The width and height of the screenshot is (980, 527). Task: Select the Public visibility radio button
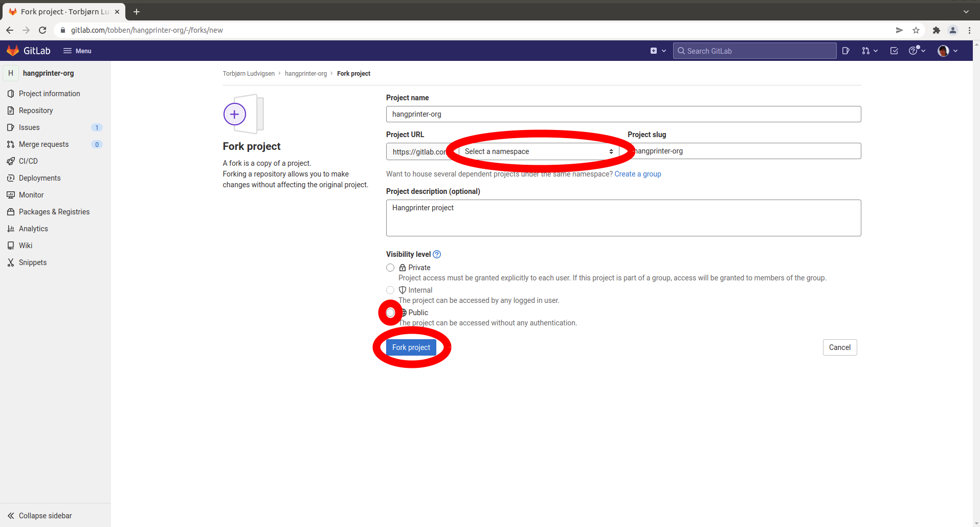point(390,313)
